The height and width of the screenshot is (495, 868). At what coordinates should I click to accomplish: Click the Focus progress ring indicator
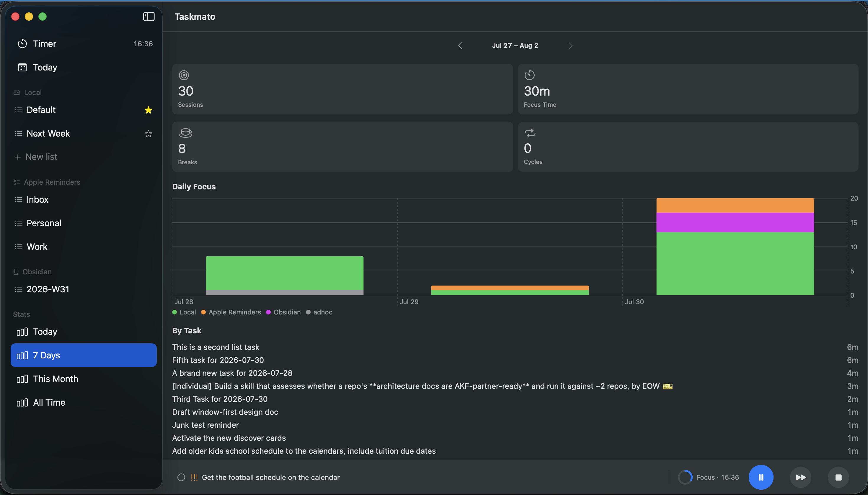point(685,477)
